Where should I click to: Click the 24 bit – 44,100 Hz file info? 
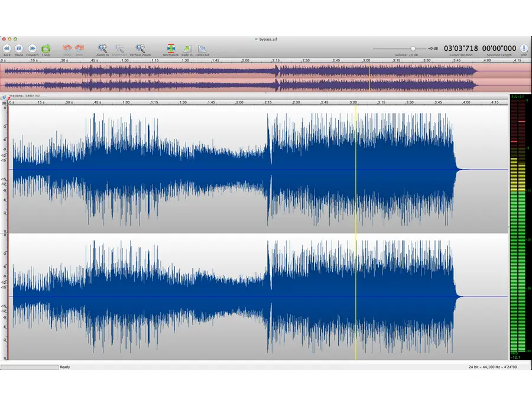click(x=492, y=367)
